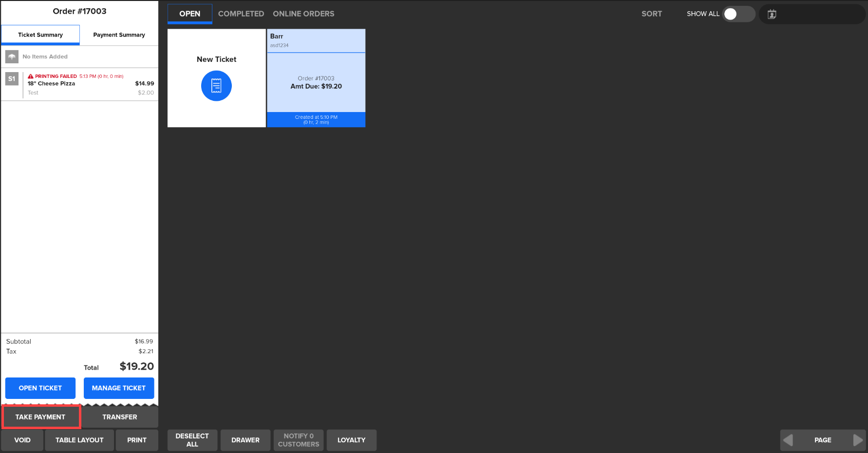The image size is (868, 453).
Task: Click the New Ticket receipt icon
Action: [x=216, y=86]
